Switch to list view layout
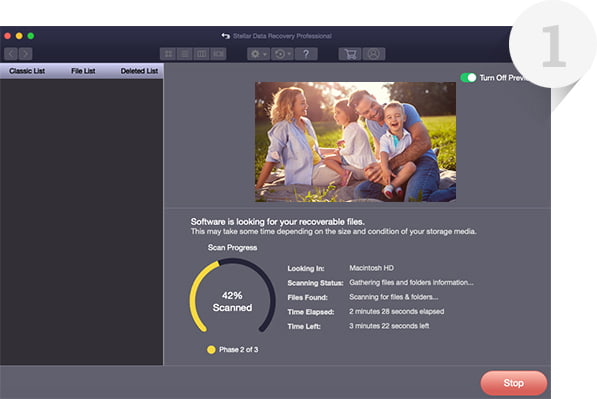The image size is (597, 399). (185, 54)
